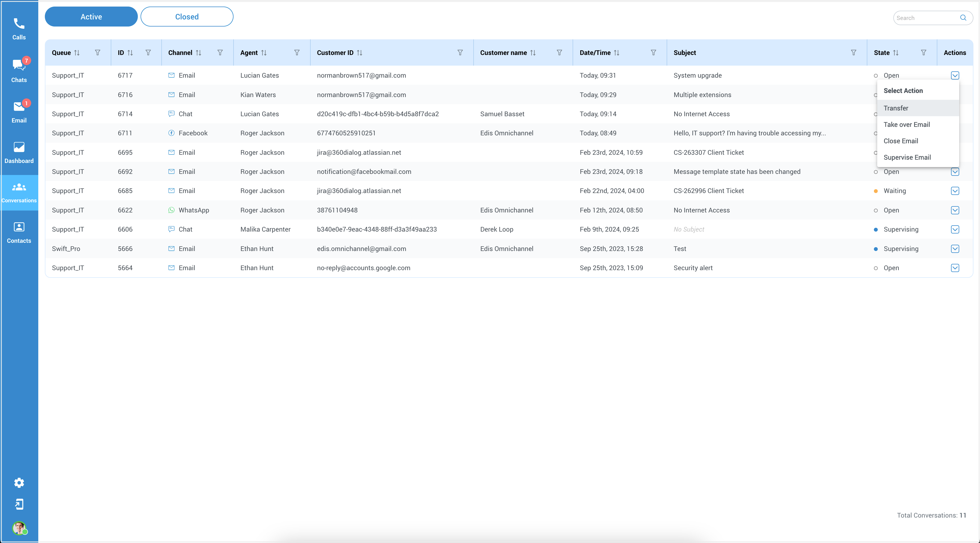980x543 pixels.
Task: Open the Chats panel icon
Action: tap(18, 66)
